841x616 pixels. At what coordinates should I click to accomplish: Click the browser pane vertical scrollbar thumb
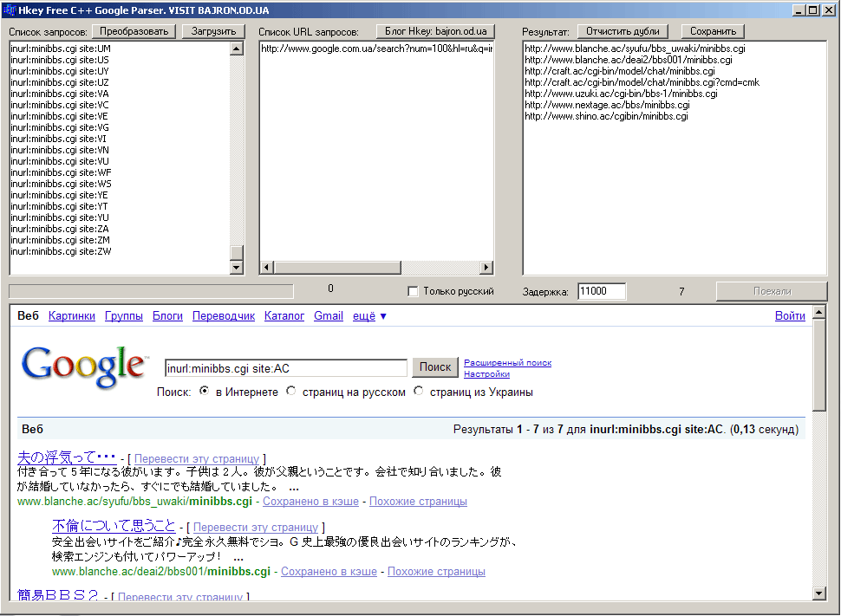point(818,365)
